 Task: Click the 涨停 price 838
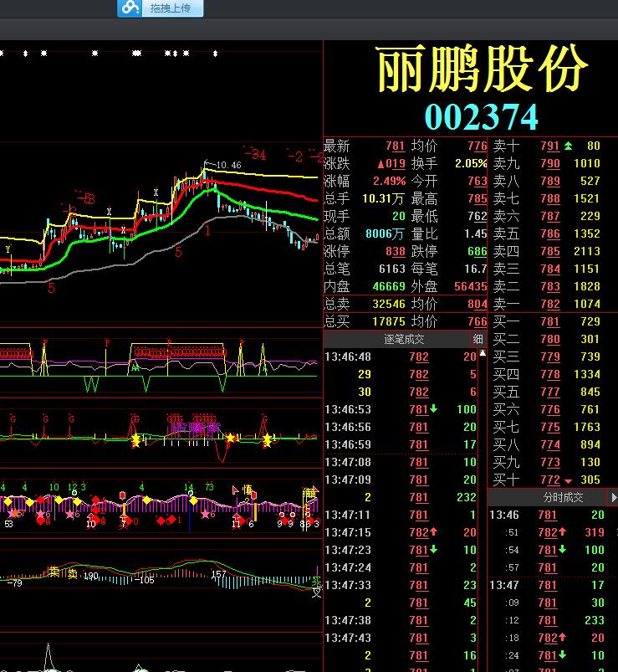pos(396,251)
